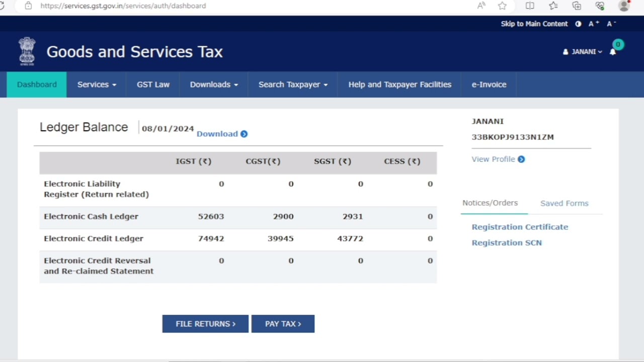Select the Dashboard tab
The width and height of the screenshot is (644, 362).
pos(37,84)
